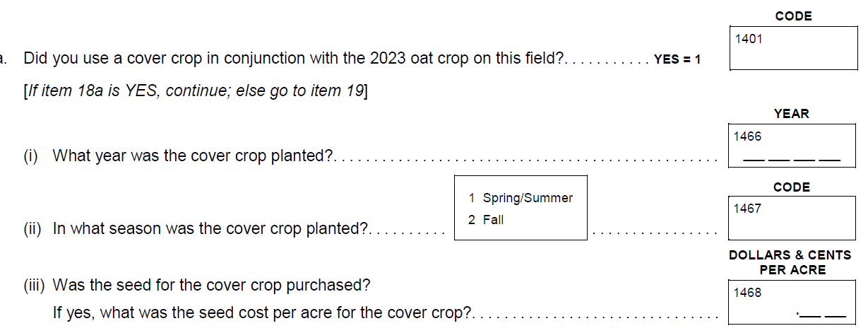Click the code 1401 input box
The width and height of the screenshot is (868, 333).
click(792, 49)
